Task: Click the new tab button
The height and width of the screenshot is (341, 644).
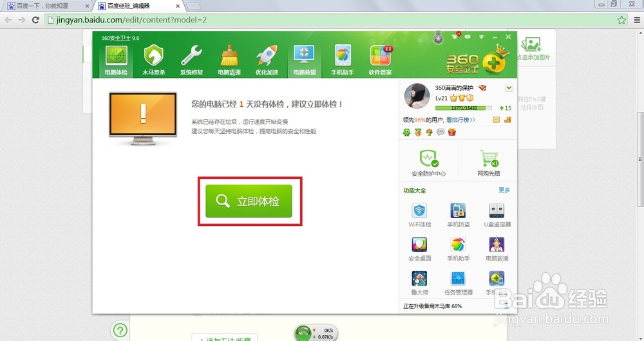Action: (x=193, y=6)
